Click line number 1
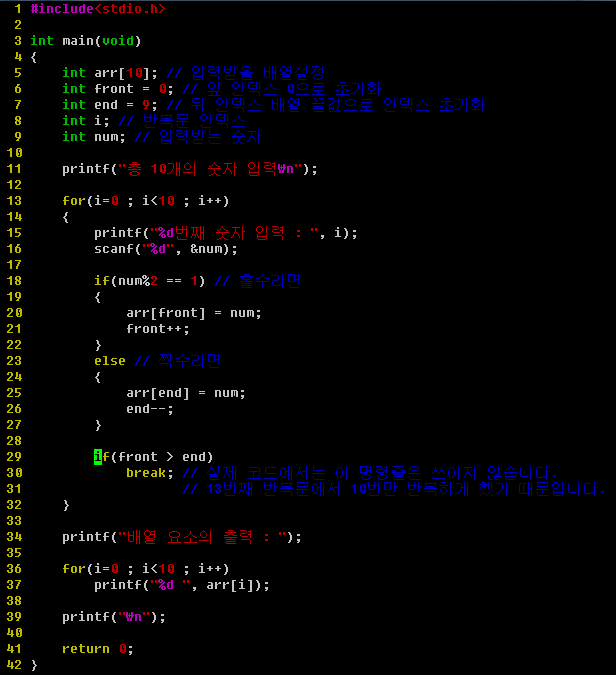Viewport: 616px width, 675px height. tap(18, 9)
